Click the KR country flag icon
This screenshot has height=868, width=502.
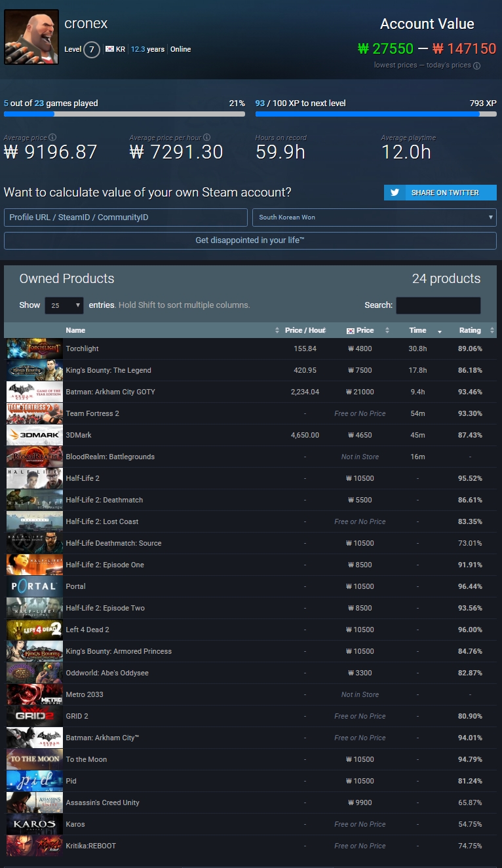[x=110, y=49]
